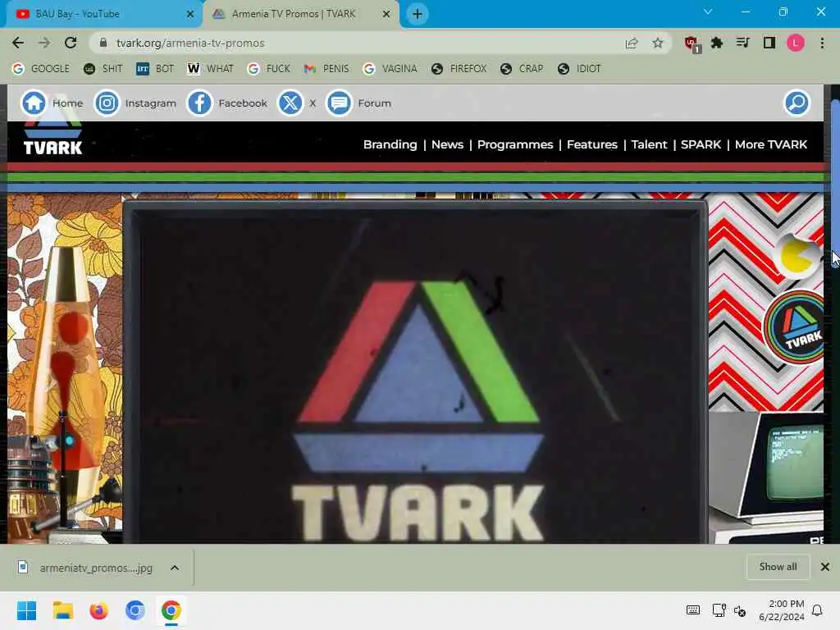The height and width of the screenshot is (630, 840).
Task: Switch to BAU Bay YouTube tab
Action: click(102, 14)
